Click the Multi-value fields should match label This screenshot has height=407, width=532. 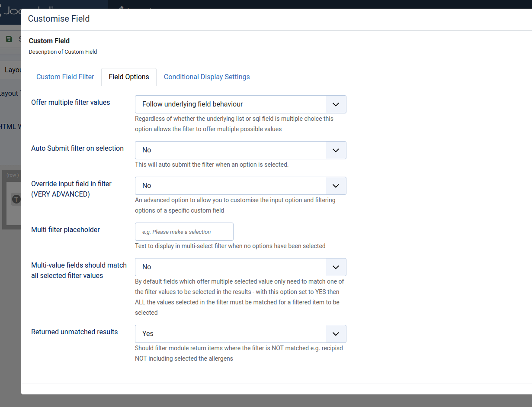[x=79, y=270]
